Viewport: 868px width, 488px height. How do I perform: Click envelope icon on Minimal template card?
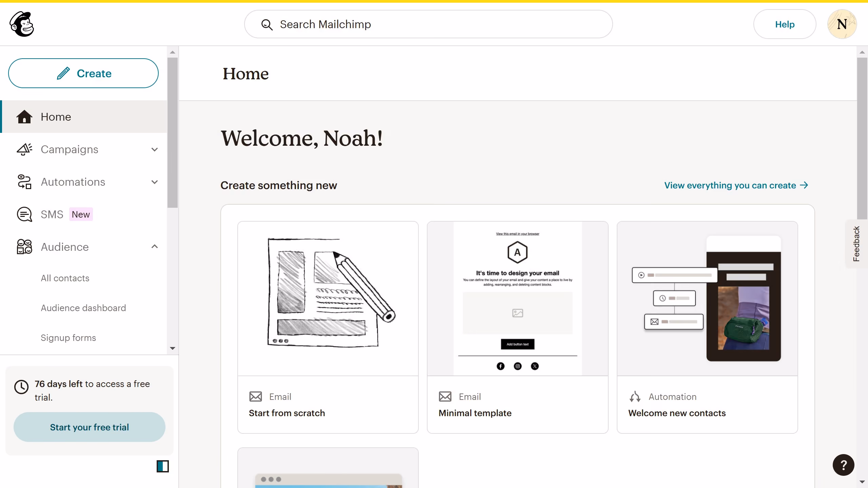click(445, 396)
